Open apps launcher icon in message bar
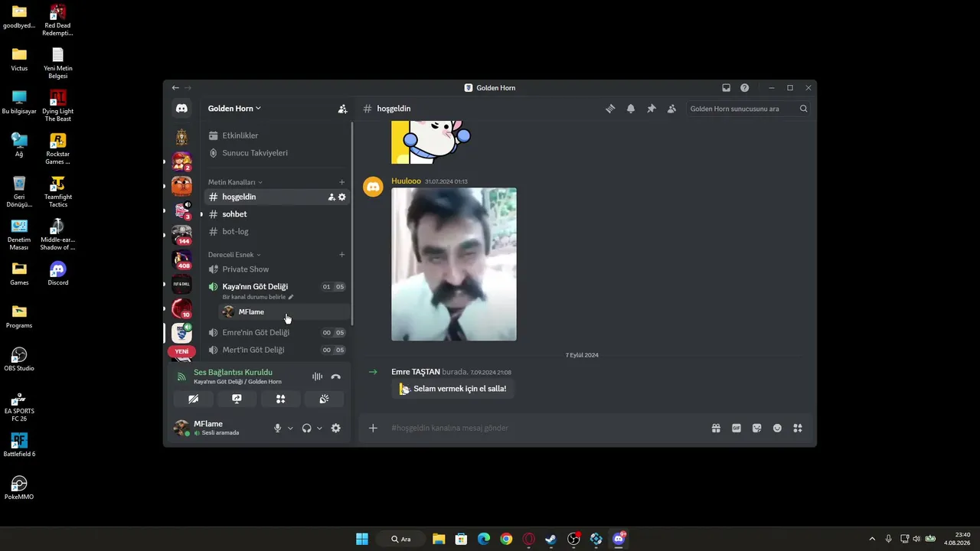Screen dimensions: 980x551 point(797,429)
